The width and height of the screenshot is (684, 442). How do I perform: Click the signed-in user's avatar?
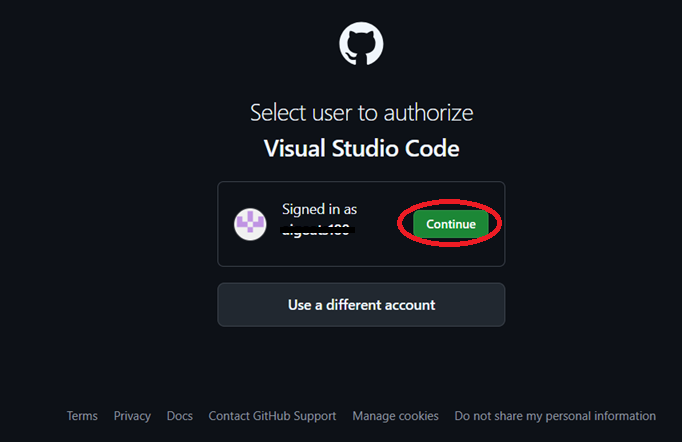tap(250, 224)
